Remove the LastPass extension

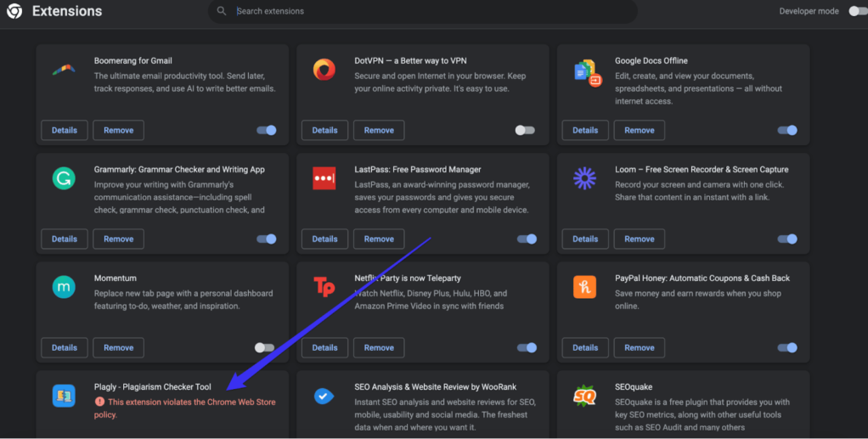379,239
